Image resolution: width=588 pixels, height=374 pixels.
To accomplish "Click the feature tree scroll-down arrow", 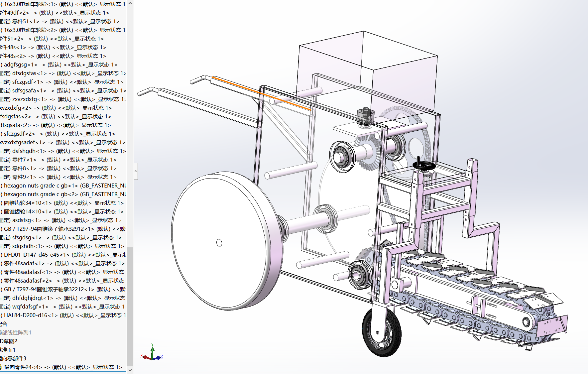I will (x=130, y=370).
